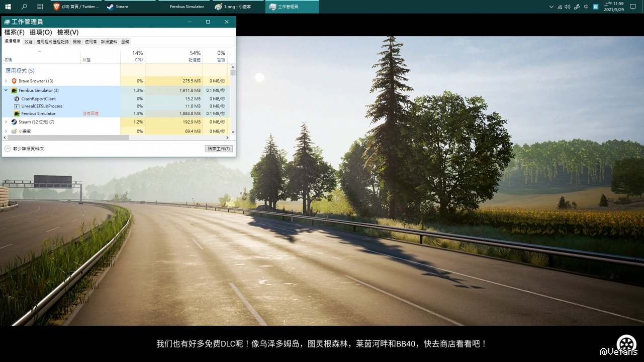The image size is (644, 362).
Task: Open Windows Start menu
Action: pyautogui.click(x=8, y=7)
